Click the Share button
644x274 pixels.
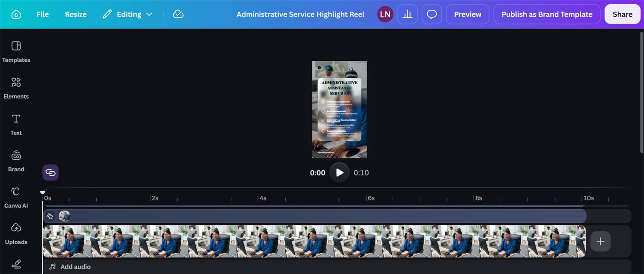click(622, 14)
